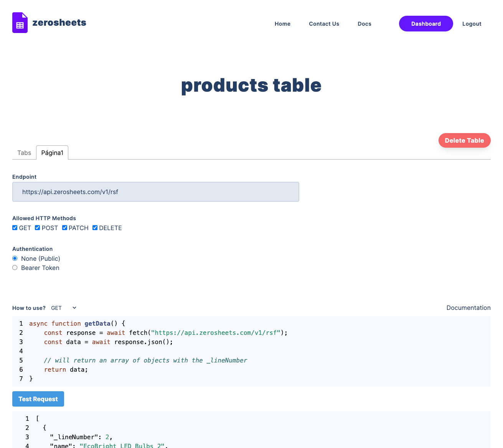Screen dimensions: 503x448
Task: Open the Contact Us nav link
Action: pyautogui.click(x=324, y=24)
